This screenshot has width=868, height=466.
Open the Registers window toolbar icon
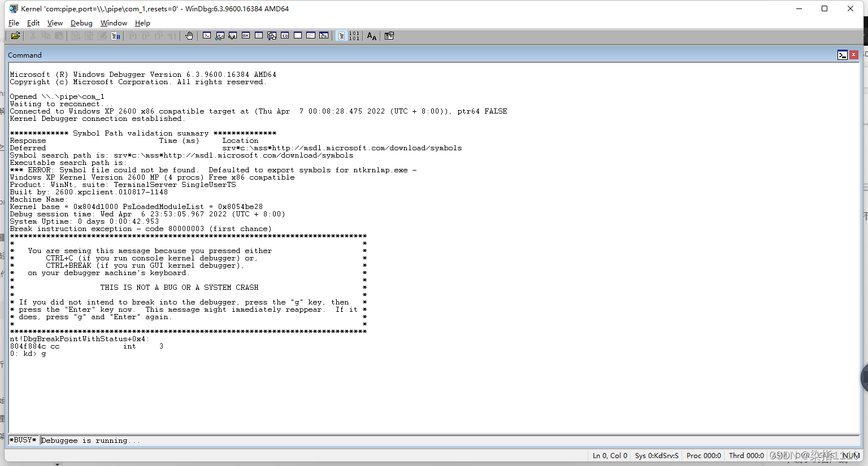tap(246, 36)
